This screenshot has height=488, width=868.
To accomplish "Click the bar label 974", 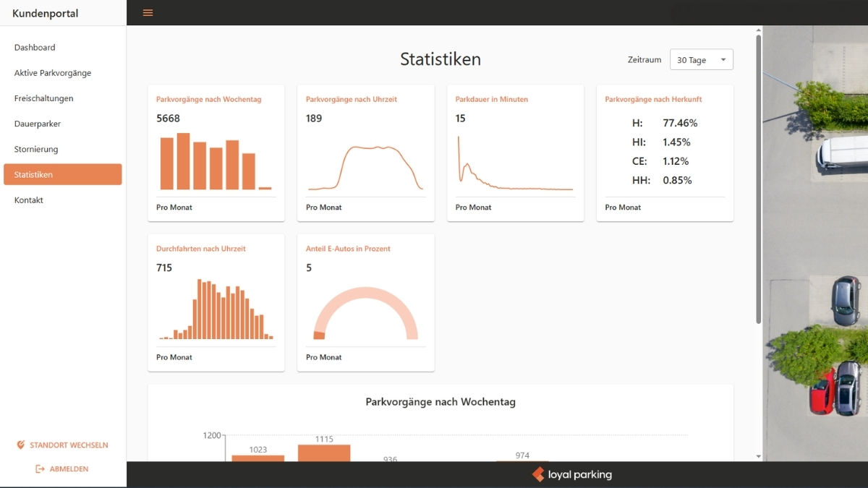I will pyautogui.click(x=522, y=455).
